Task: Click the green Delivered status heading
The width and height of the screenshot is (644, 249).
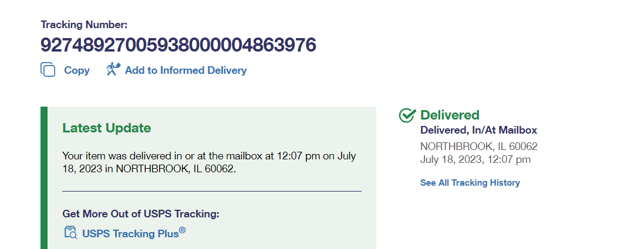Action: click(450, 115)
